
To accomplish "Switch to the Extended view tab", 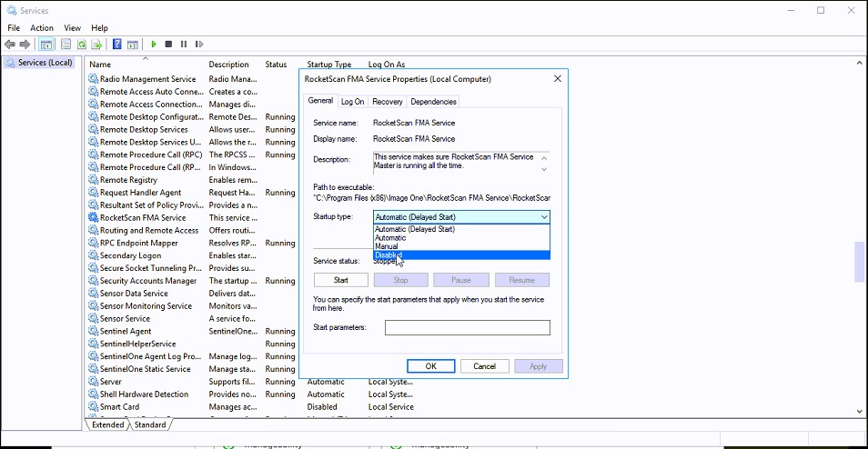I will pyautogui.click(x=108, y=424).
